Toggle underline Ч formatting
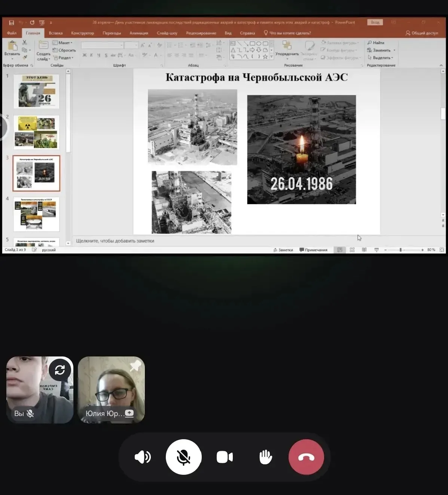 point(98,55)
